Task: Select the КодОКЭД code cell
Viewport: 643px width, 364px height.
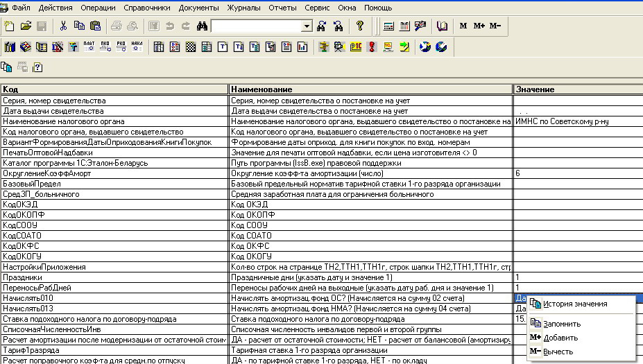Action: 114,205
